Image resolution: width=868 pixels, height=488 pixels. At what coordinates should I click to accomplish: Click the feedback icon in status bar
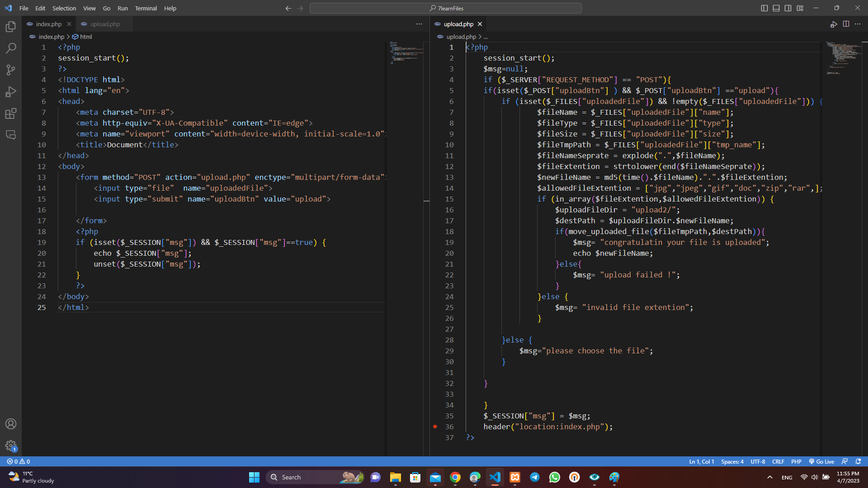click(x=844, y=461)
